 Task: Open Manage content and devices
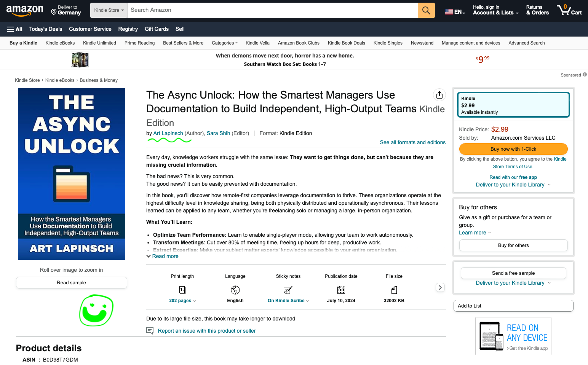471,43
